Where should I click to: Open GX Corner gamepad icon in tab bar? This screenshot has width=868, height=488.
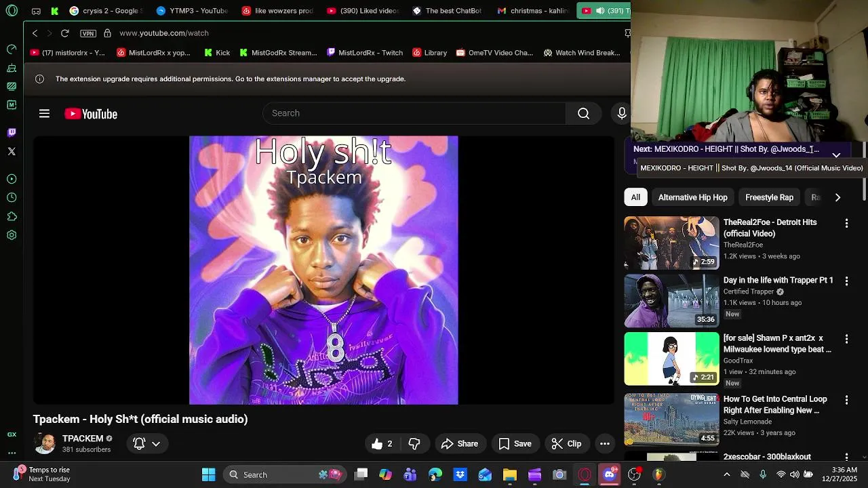click(x=36, y=11)
